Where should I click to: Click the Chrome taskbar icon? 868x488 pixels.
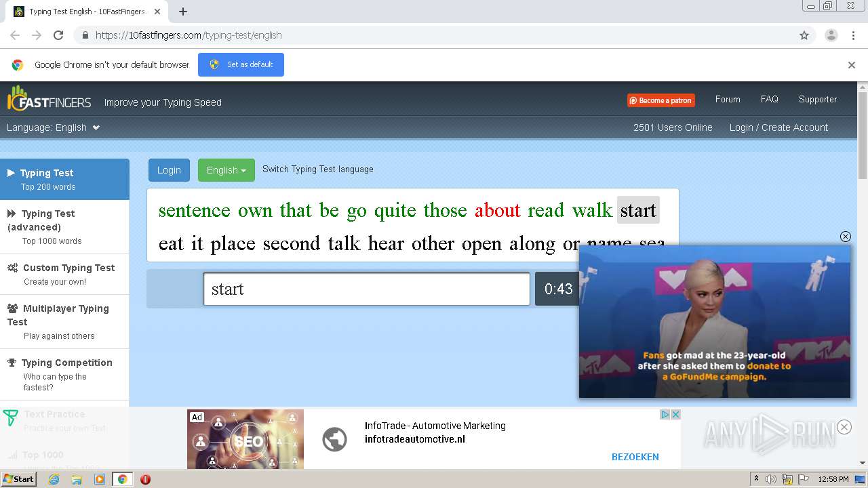pos(122,479)
